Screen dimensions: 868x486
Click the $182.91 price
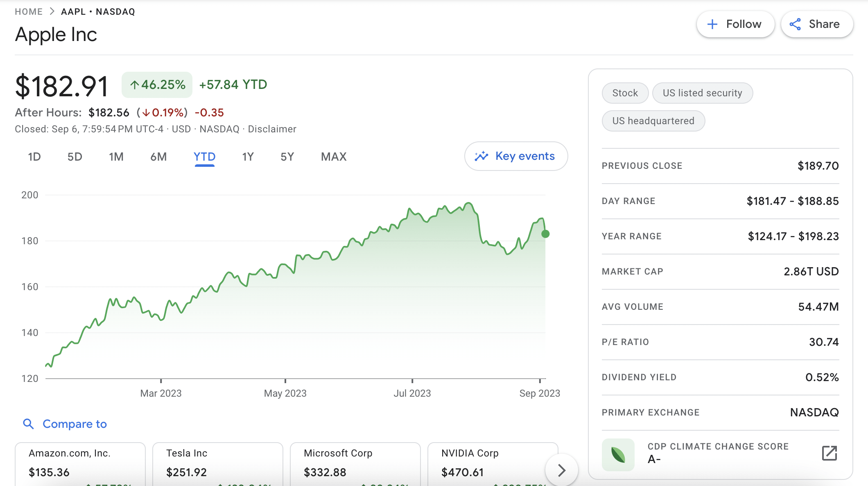pyautogui.click(x=62, y=86)
